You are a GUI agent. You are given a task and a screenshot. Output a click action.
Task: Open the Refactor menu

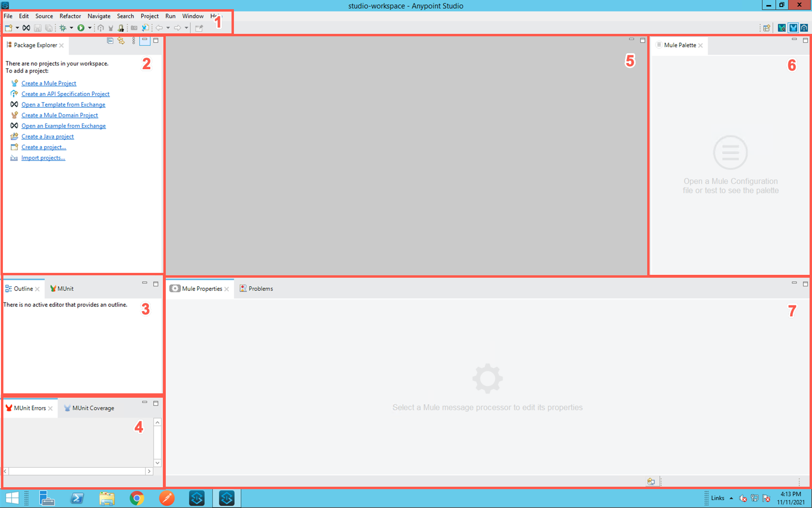(x=70, y=16)
